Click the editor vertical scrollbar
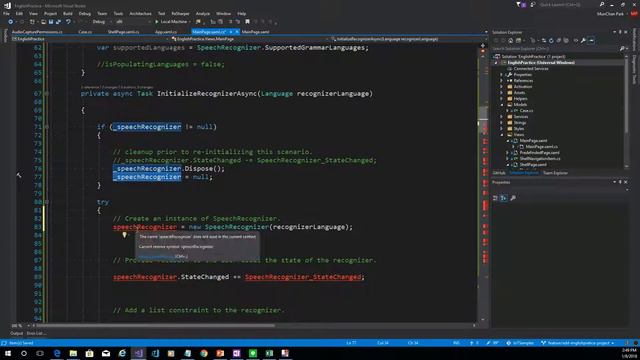Screen dimensions: 640x360 pos(483,184)
